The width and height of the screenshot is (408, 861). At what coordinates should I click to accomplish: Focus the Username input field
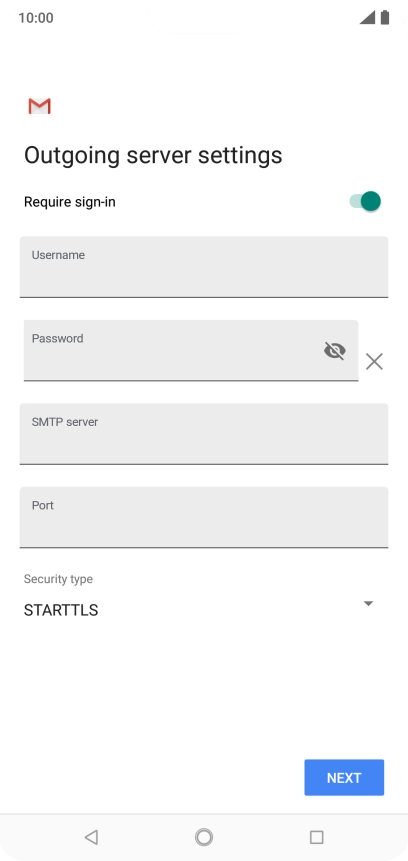pos(204,267)
